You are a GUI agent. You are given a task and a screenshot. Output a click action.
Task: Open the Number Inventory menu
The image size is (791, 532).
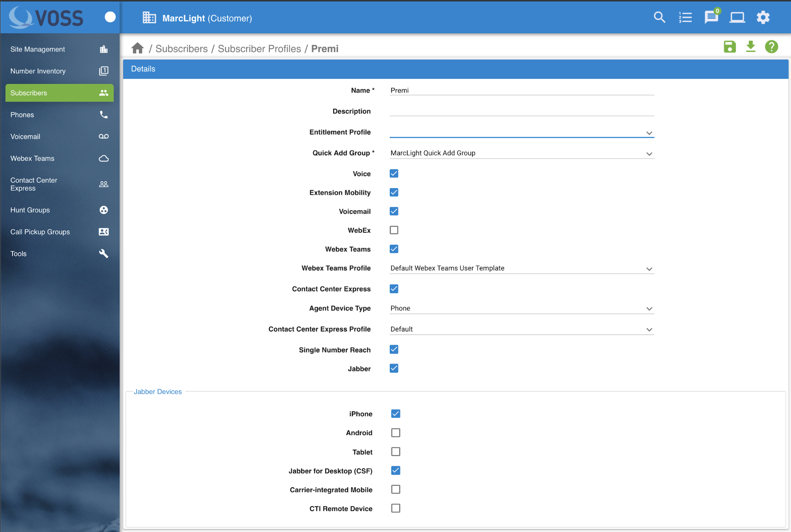[59, 71]
